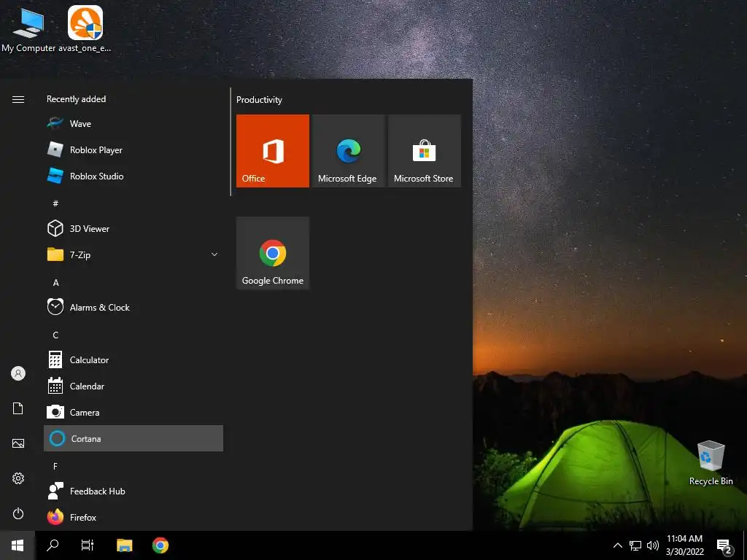Open the user account icon in Start
This screenshot has height=560, width=747.
(x=18, y=373)
